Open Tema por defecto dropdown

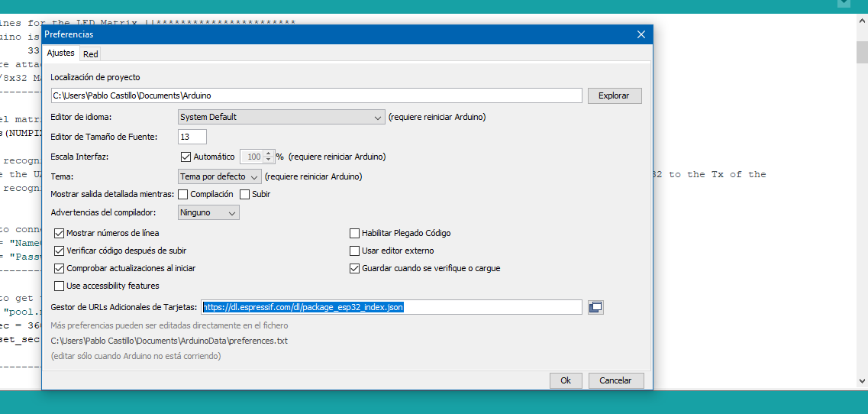pyautogui.click(x=219, y=176)
